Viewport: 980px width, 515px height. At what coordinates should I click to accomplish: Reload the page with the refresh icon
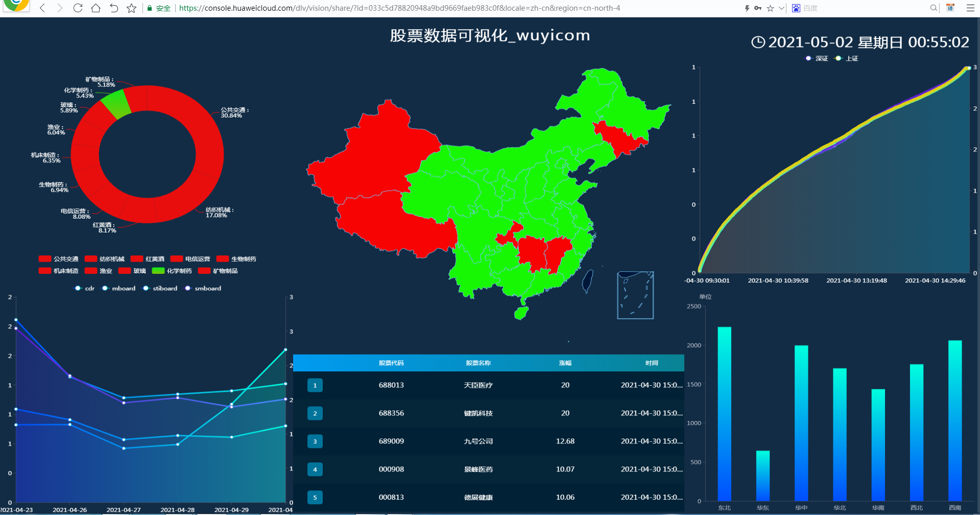78,8
